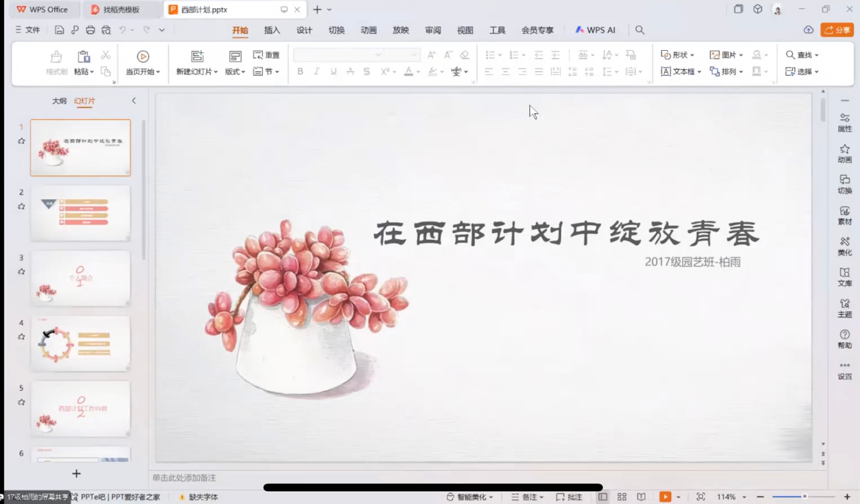Switch to the 设计 ribbon tab
This screenshot has height=504, width=860.
[x=304, y=30]
